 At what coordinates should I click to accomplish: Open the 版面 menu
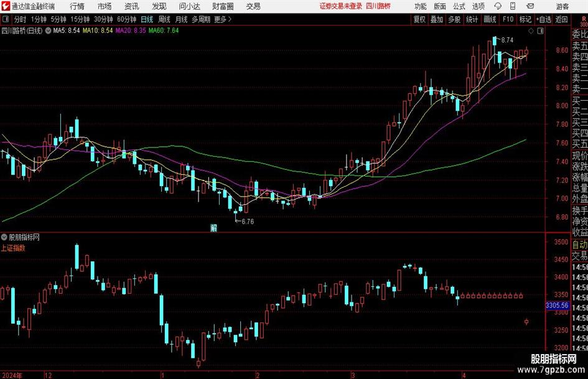coord(440,6)
